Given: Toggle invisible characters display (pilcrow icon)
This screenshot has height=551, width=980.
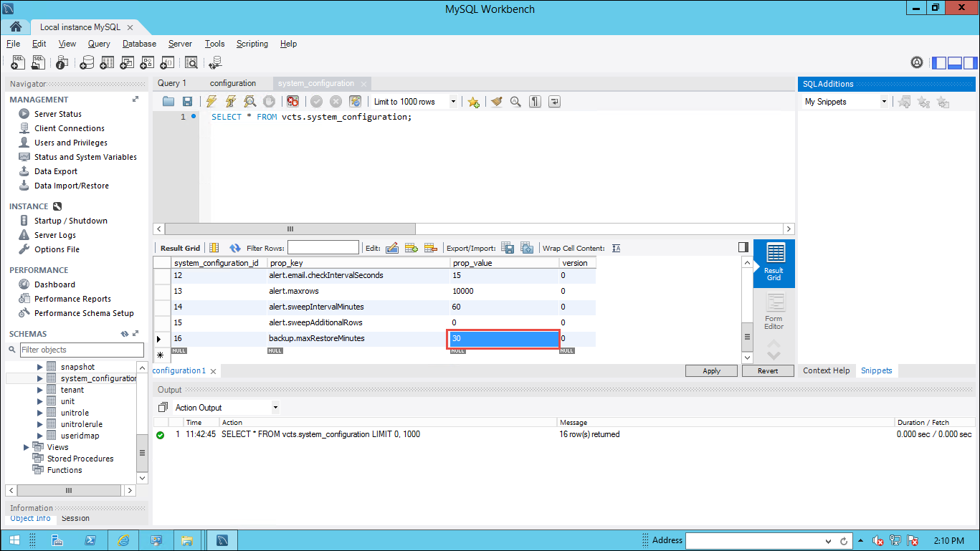Looking at the screenshot, I should tap(535, 102).
